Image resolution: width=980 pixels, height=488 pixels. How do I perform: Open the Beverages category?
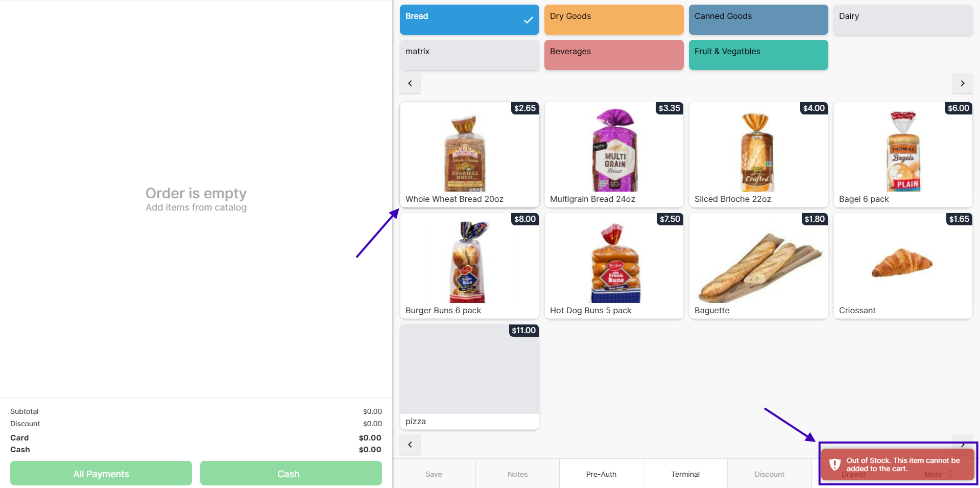coord(613,55)
